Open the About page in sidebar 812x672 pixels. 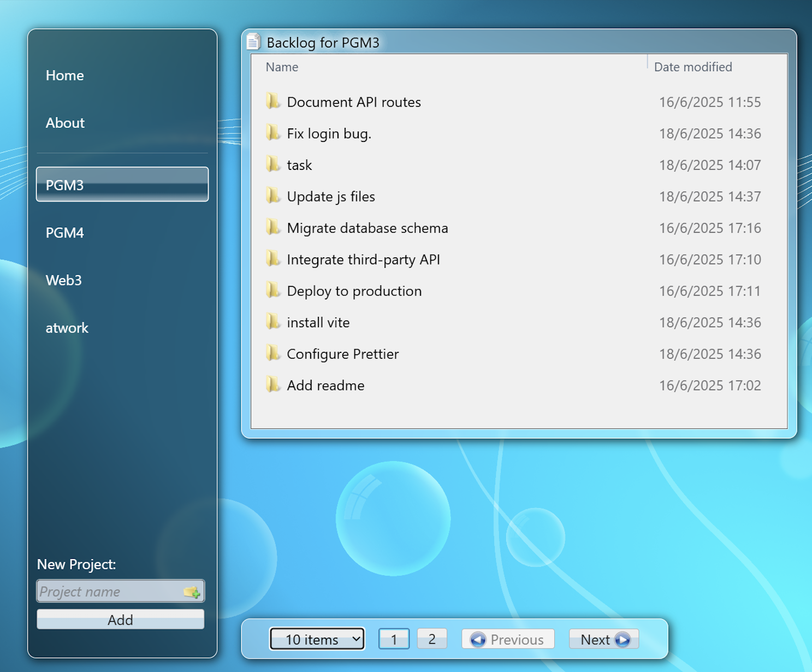(x=65, y=123)
